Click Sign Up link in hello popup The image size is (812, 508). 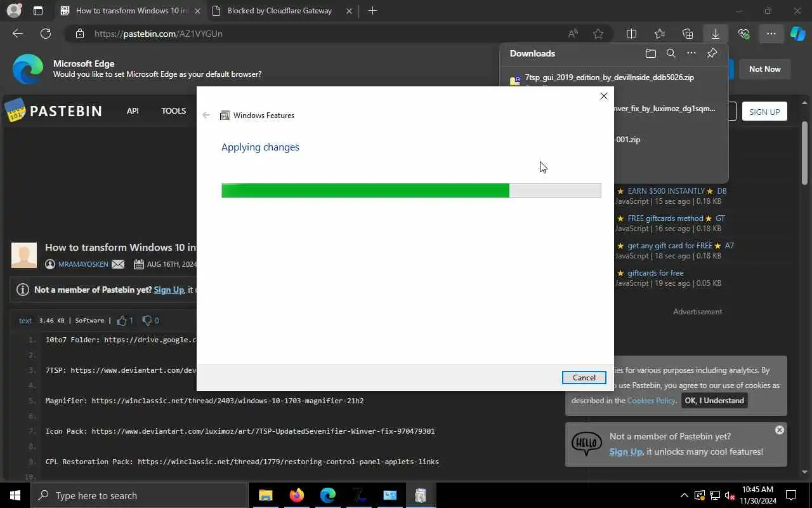click(625, 451)
